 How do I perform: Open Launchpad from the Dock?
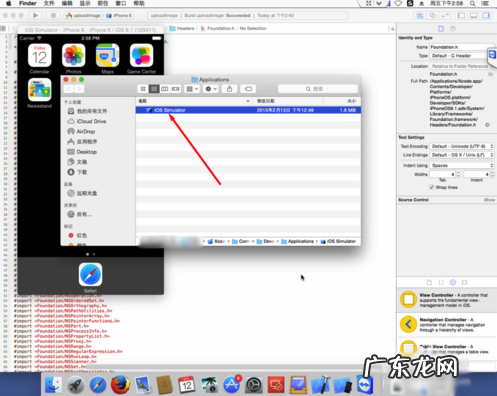[76, 385]
